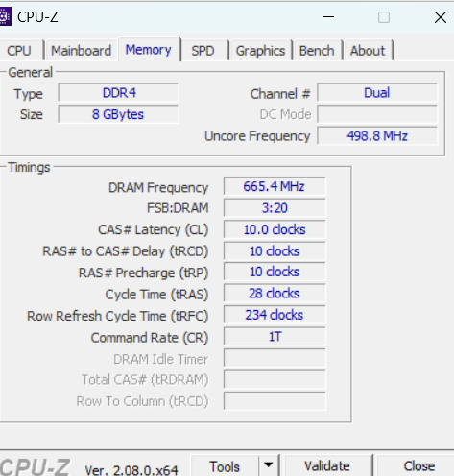Click the tRP 10 clocks value
454x476 pixels.
(x=275, y=272)
